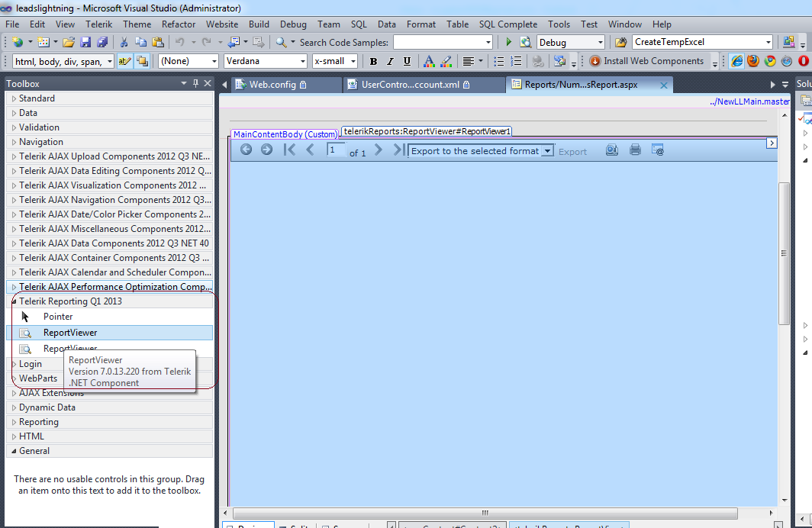Collapse Telerik Reporting Q1 2013 group
Screen dimensions: 812x528
click(x=14, y=301)
